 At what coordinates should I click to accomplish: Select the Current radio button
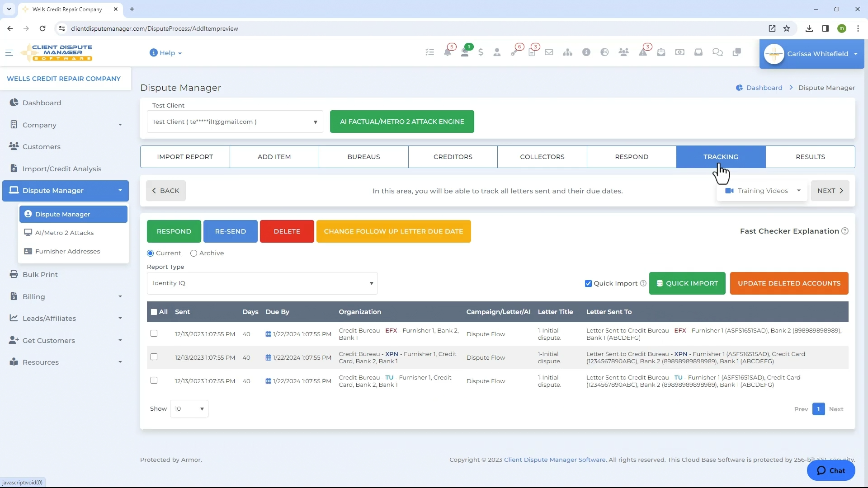tap(151, 253)
